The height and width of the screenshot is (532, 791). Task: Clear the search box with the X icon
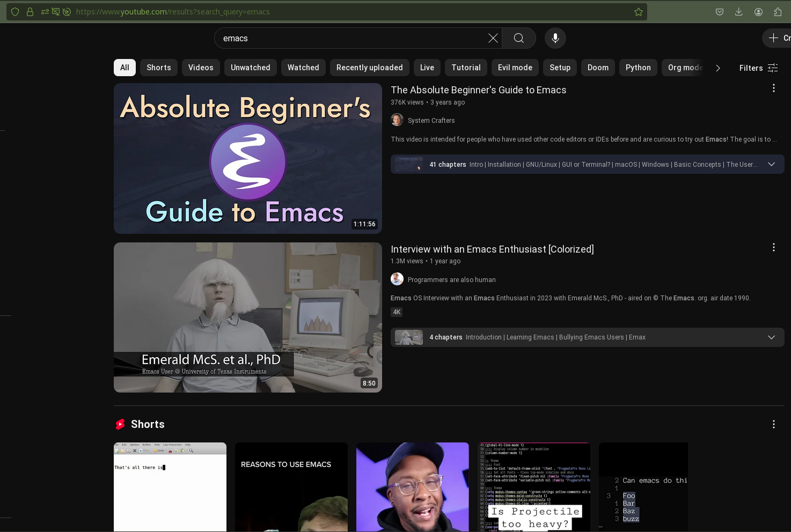pos(493,38)
